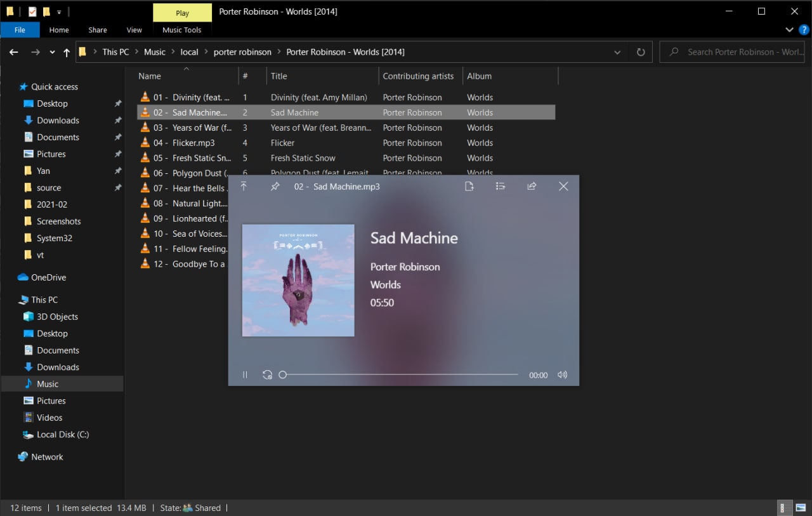Expand chevron after 'Music' in breadcrumb
812x516 pixels.
click(173, 52)
